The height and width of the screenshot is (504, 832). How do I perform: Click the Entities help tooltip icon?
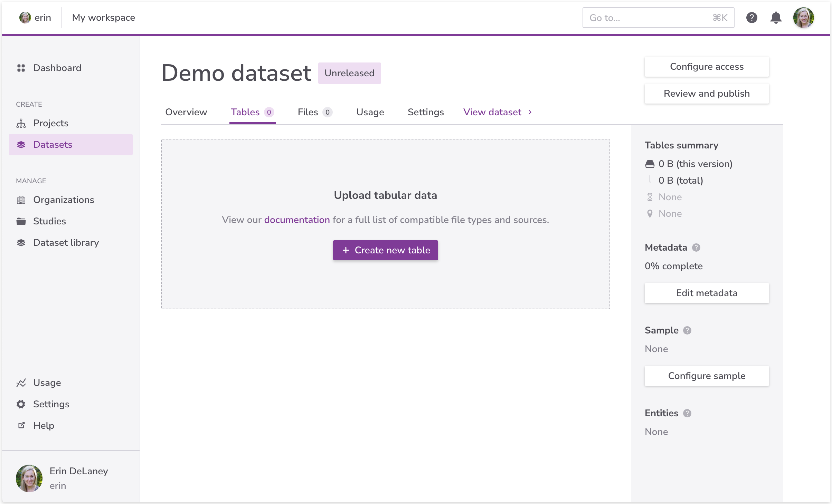[687, 413]
